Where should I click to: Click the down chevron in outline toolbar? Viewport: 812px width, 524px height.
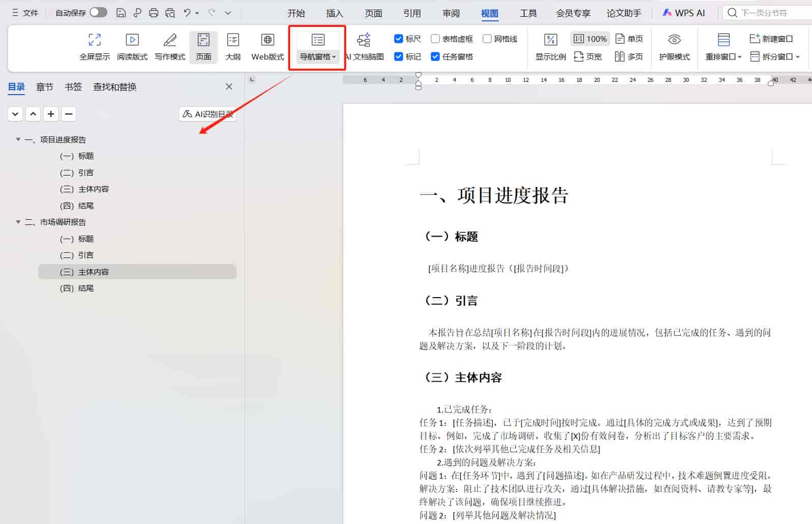[x=15, y=114]
